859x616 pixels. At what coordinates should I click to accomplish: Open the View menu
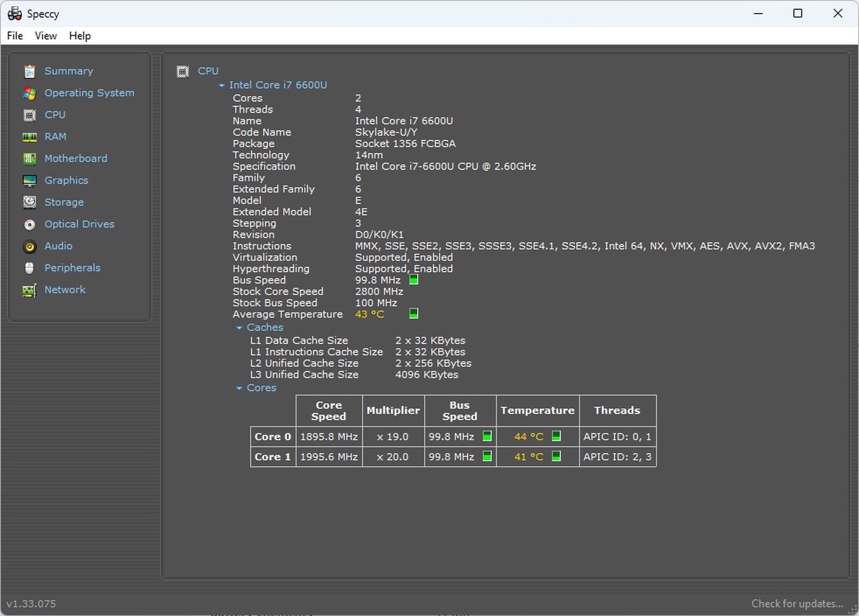coord(46,36)
